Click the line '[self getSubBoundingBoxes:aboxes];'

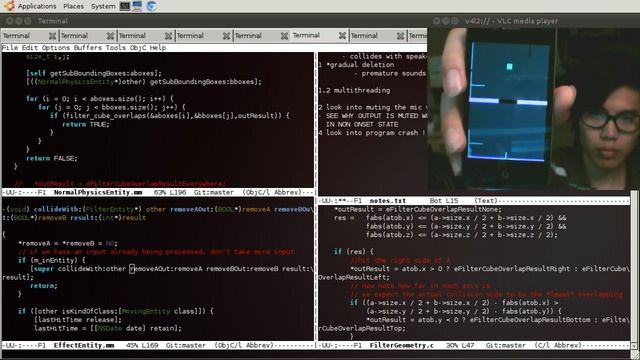[x=94, y=73]
